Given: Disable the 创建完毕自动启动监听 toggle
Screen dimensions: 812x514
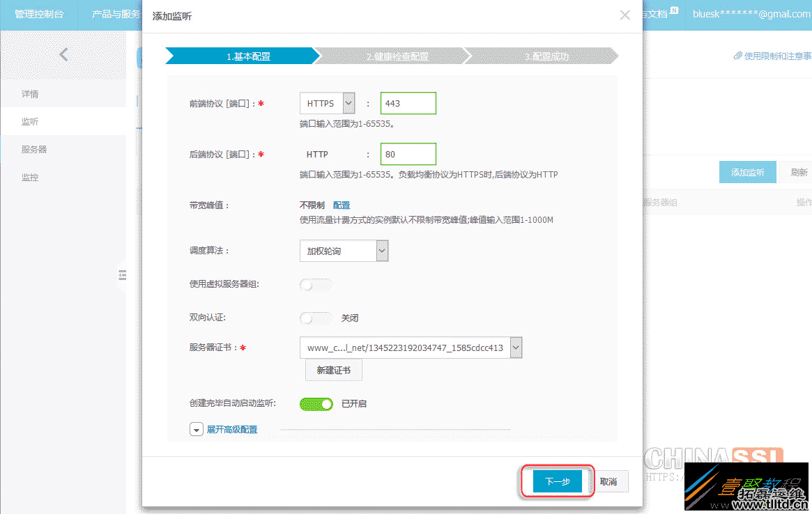Looking at the screenshot, I should click(x=316, y=404).
